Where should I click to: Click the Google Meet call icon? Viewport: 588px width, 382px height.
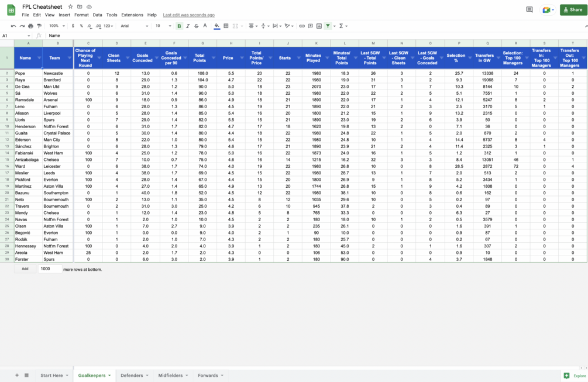pyautogui.click(x=548, y=10)
